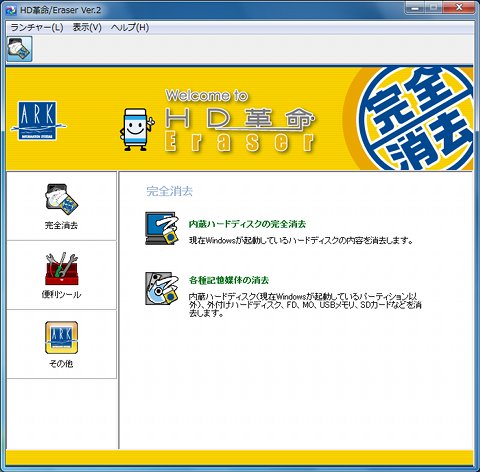
Task: Open the ヘルプ(H) menu
Action: pyautogui.click(x=130, y=27)
